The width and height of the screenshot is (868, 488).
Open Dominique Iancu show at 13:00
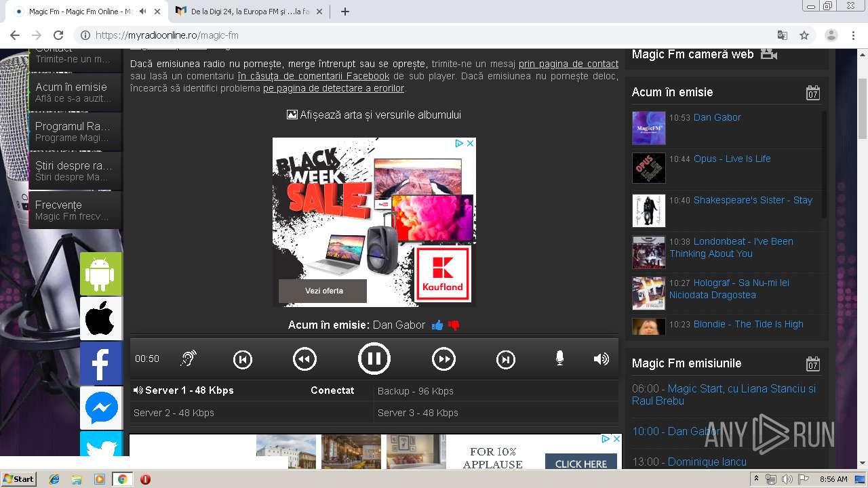[x=707, y=462]
